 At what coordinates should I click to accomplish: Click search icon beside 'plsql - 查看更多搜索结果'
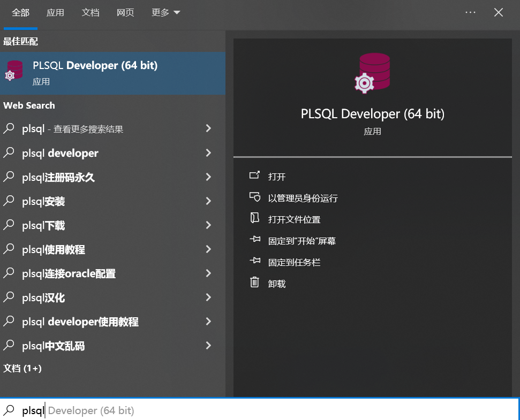tap(9, 128)
